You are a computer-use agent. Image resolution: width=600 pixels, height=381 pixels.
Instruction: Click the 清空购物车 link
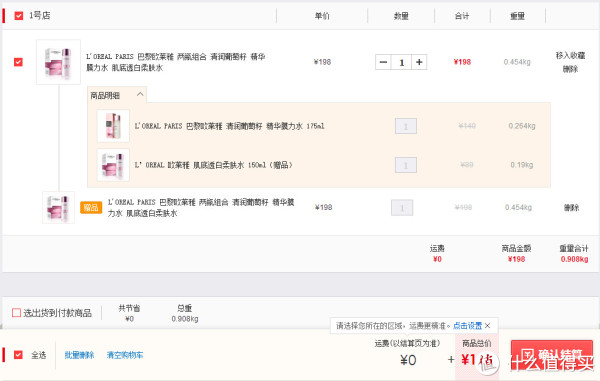click(x=125, y=355)
